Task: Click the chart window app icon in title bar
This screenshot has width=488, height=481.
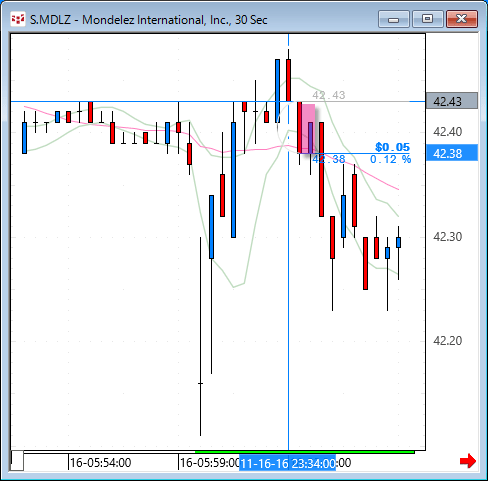Action: coord(17,19)
